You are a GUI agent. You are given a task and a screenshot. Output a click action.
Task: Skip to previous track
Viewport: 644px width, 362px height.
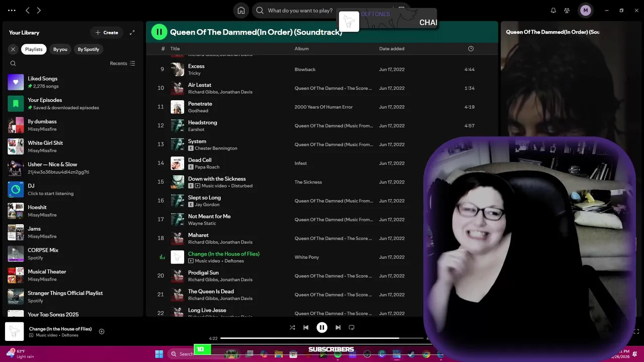tap(306, 327)
